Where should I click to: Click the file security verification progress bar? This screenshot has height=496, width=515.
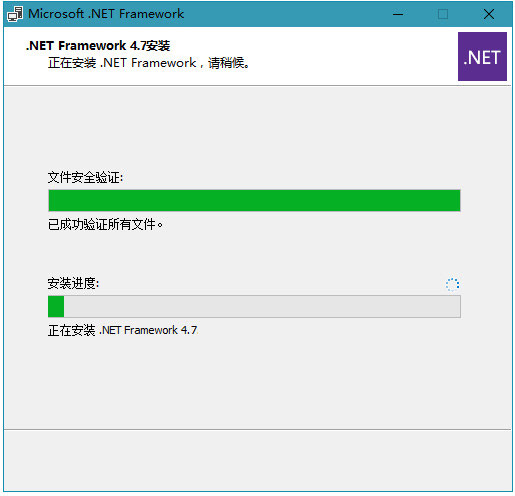254,200
